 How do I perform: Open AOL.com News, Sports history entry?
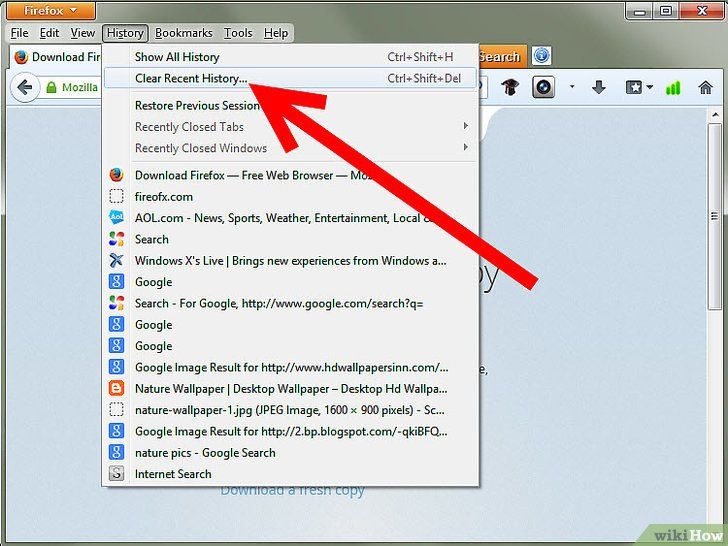click(x=290, y=218)
